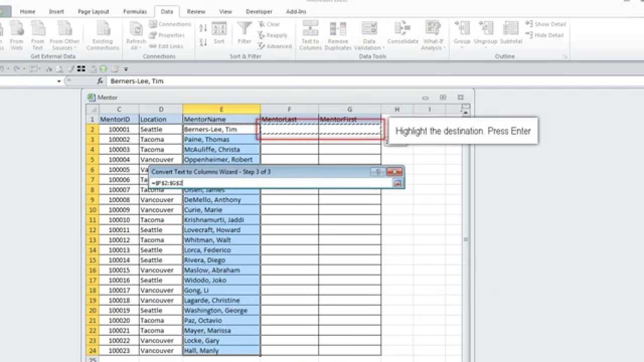Toggle the Filter funnel button
644x362 pixels.
(245, 33)
